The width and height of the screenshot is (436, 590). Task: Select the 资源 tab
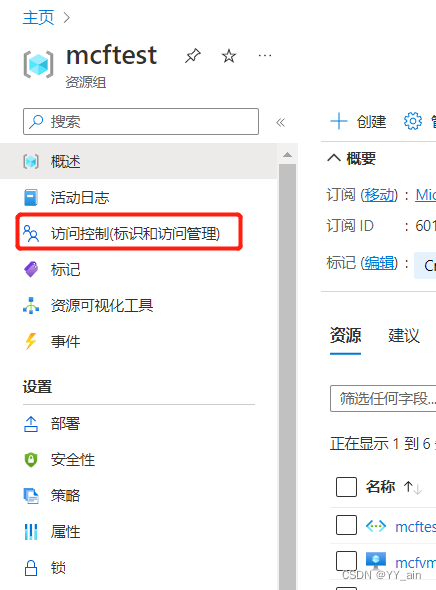click(345, 336)
